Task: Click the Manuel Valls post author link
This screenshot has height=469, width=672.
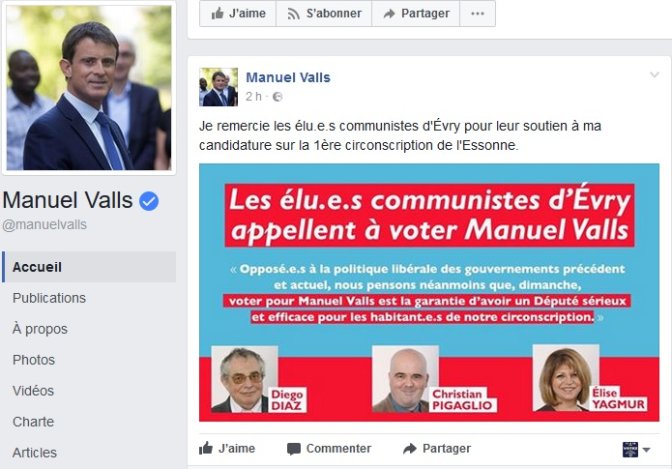Action: tap(288, 78)
